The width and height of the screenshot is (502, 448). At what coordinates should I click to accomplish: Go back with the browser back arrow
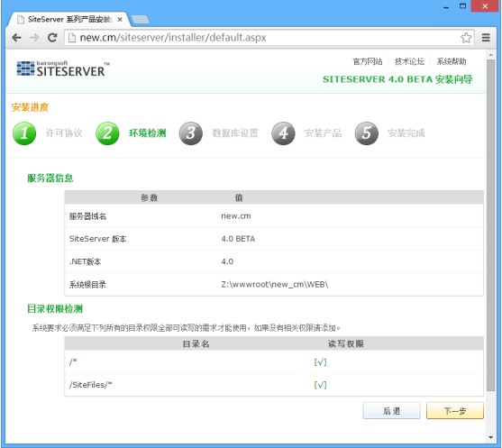pyautogui.click(x=16, y=38)
